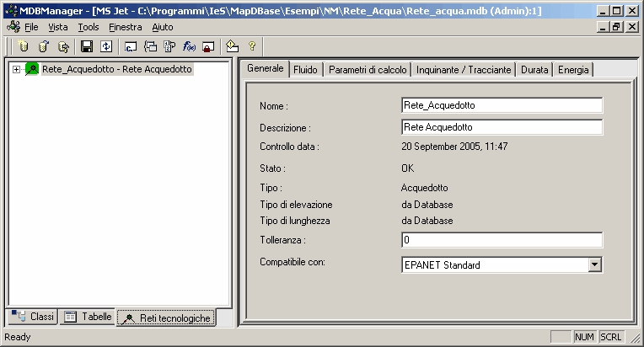Click the floppy disk save icon
Image resolution: width=644 pixels, height=347 pixels.
(x=86, y=46)
